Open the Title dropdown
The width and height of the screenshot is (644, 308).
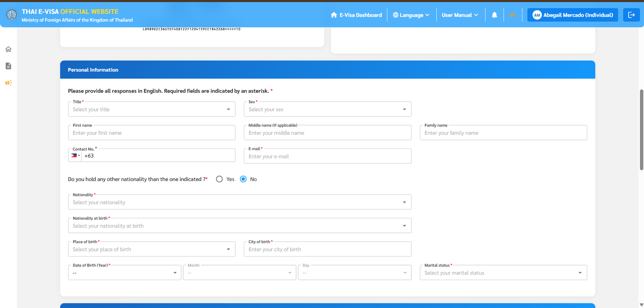tap(152, 109)
